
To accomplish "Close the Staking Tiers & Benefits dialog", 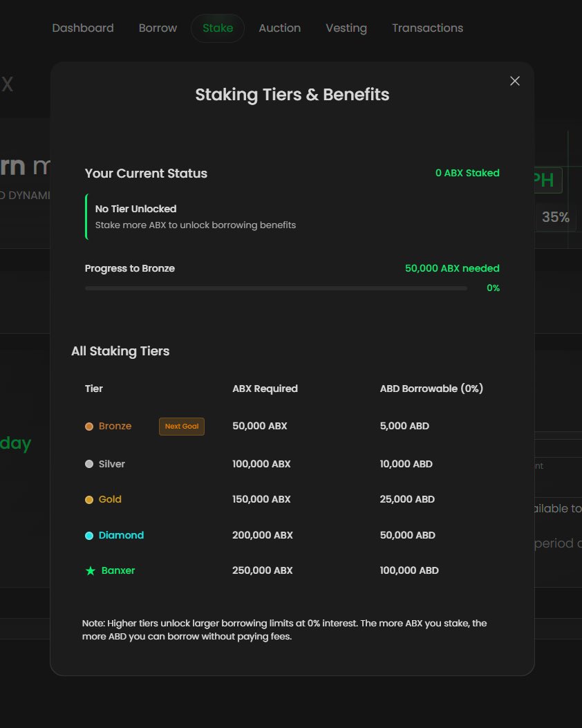I will coord(515,81).
